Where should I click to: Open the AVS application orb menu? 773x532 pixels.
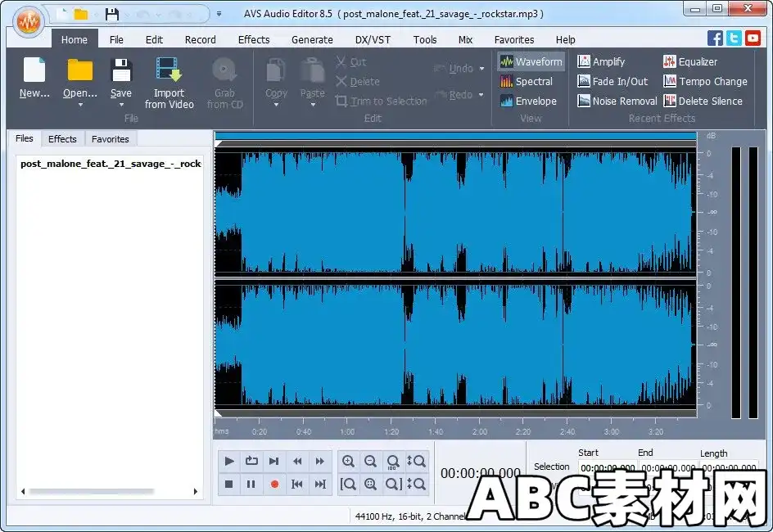pos(29,21)
